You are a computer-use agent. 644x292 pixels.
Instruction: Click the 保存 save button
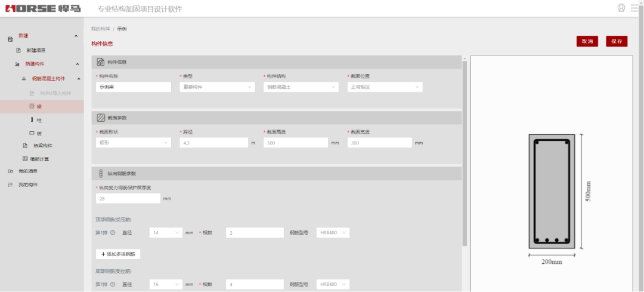617,41
